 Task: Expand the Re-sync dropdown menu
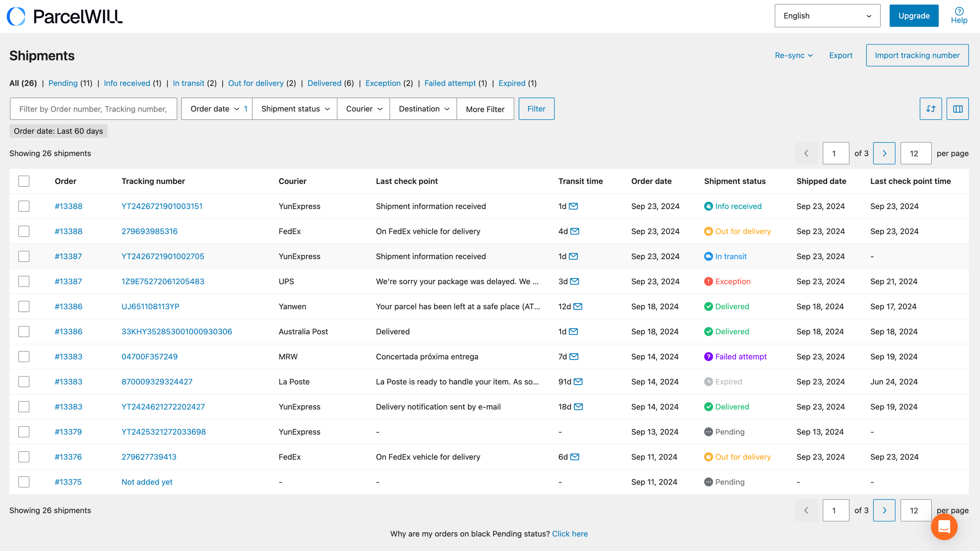(x=794, y=56)
